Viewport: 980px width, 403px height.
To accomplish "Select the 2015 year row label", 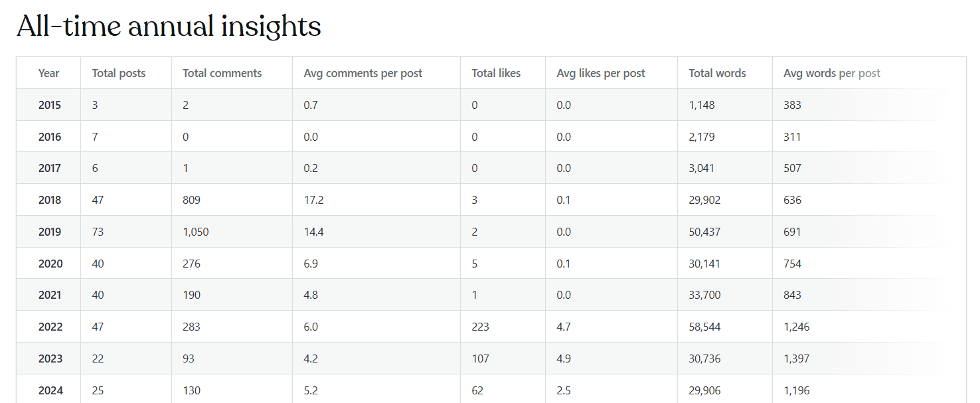I will 50,105.
